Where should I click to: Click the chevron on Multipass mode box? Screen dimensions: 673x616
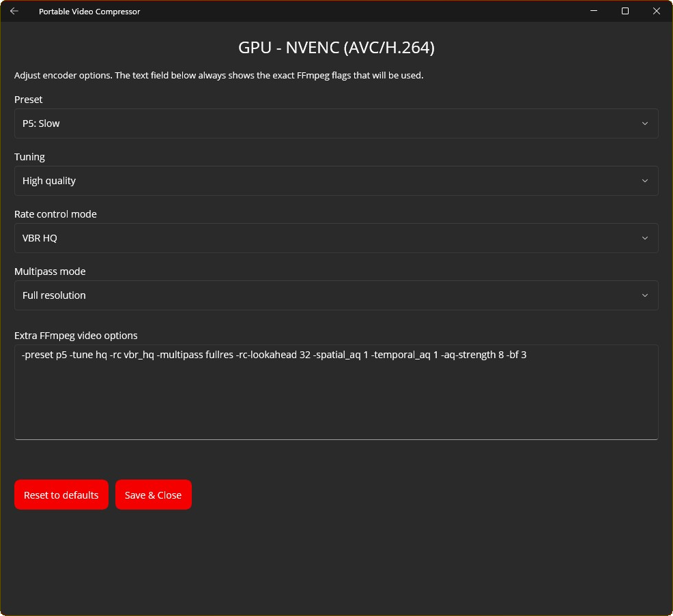tap(645, 295)
